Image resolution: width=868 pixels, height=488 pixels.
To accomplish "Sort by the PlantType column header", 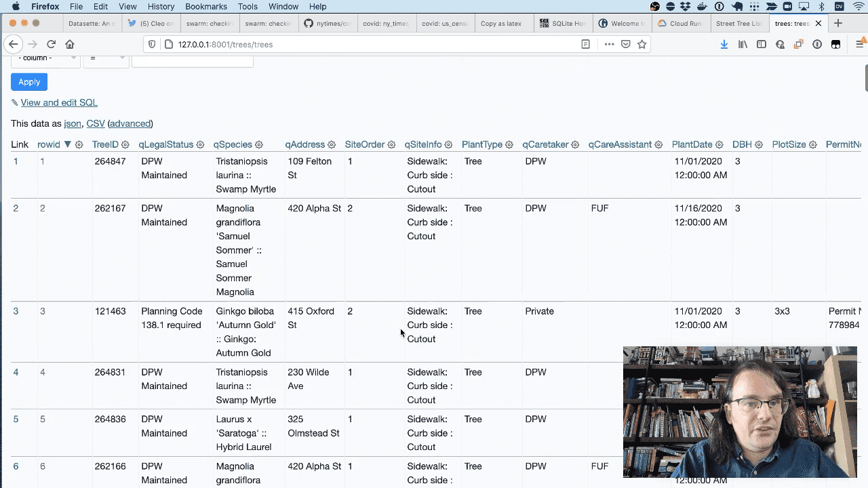I will tap(482, 144).
